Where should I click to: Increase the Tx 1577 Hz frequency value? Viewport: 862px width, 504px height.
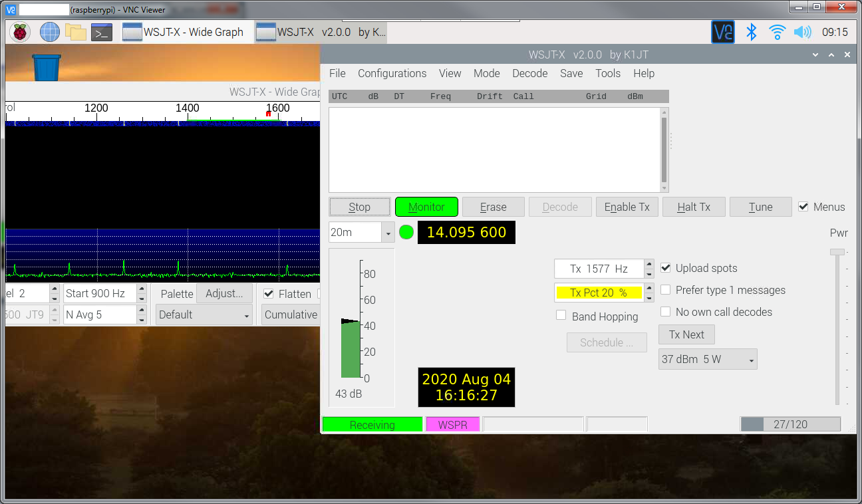point(649,264)
